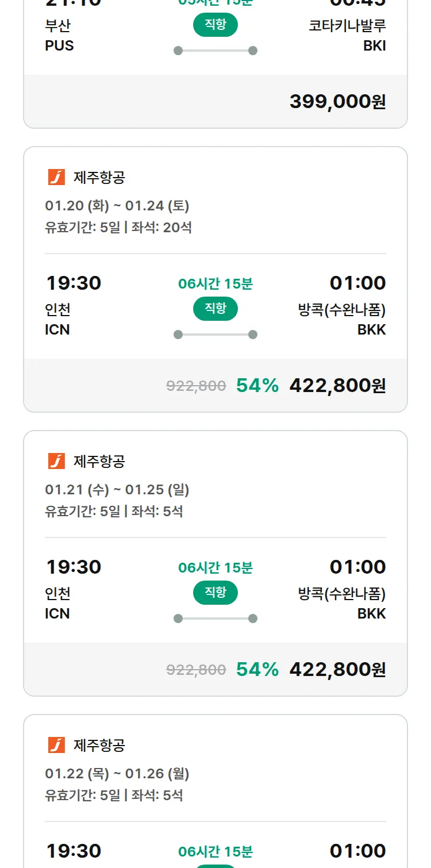
Task: Tap the 직항 badge on the 01.21 Bangkok flight
Action: [x=215, y=593]
